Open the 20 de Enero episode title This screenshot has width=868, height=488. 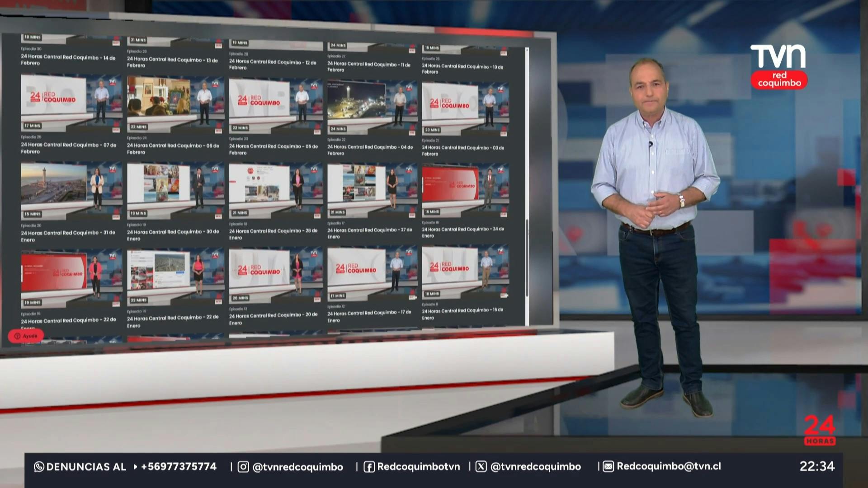(273, 319)
